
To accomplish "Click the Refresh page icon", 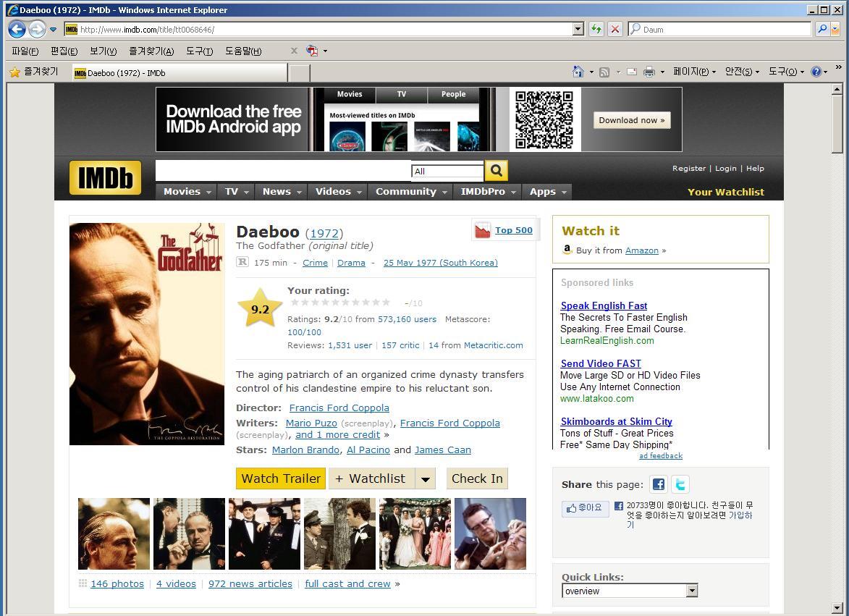I will coord(596,29).
